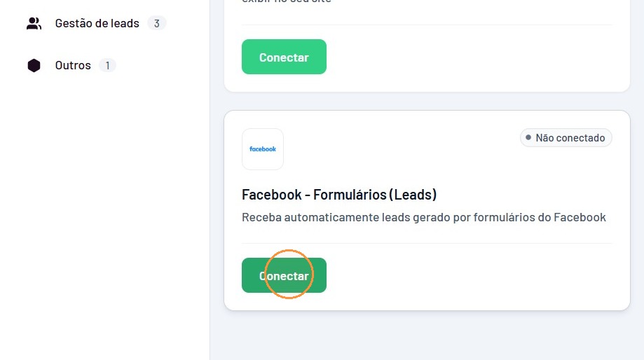
Task: Click the Facebook logo tile
Action: tap(263, 149)
